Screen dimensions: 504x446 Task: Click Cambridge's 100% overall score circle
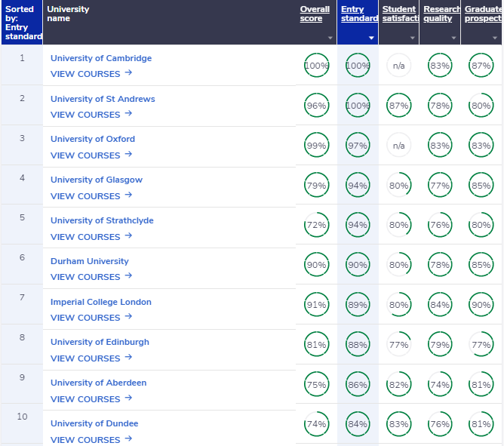tap(317, 65)
